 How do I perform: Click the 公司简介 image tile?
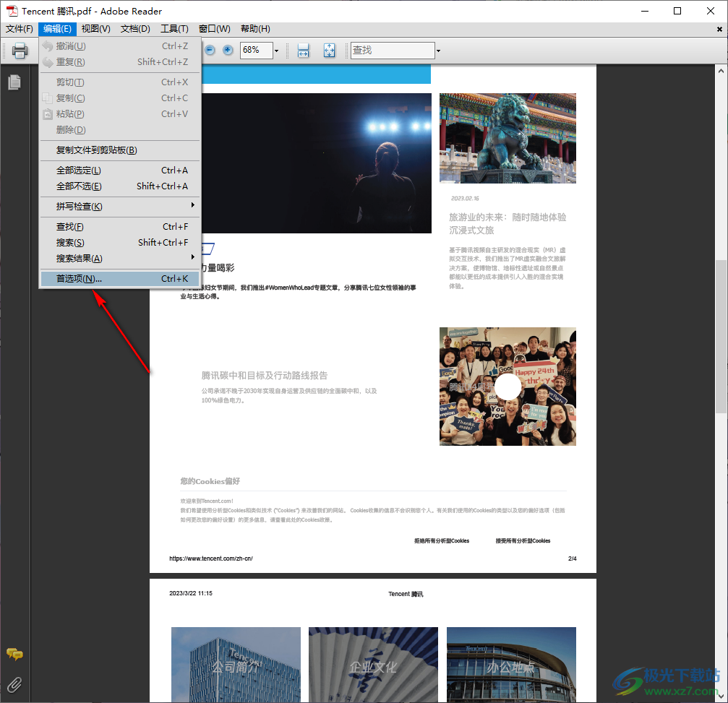tap(236, 665)
